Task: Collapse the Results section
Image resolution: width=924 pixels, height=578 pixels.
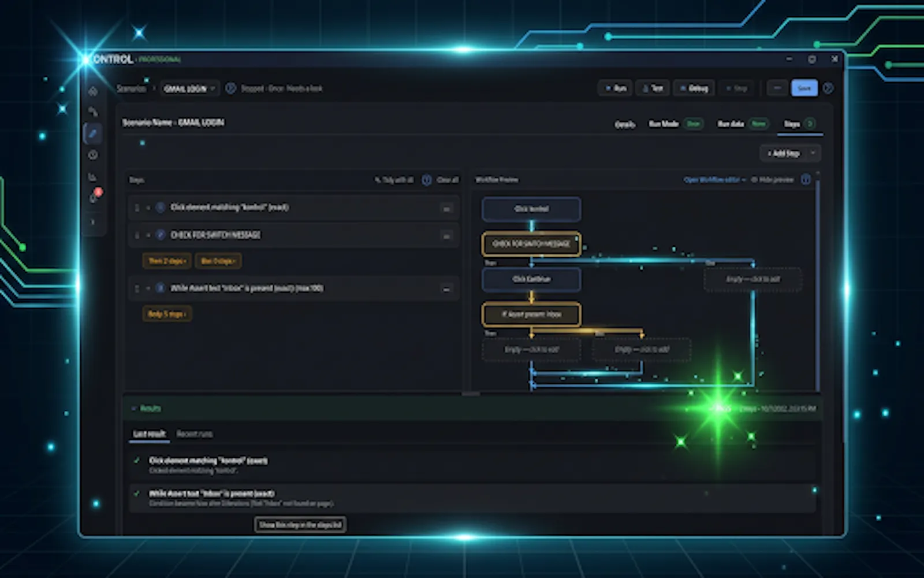Action: coord(134,409)
